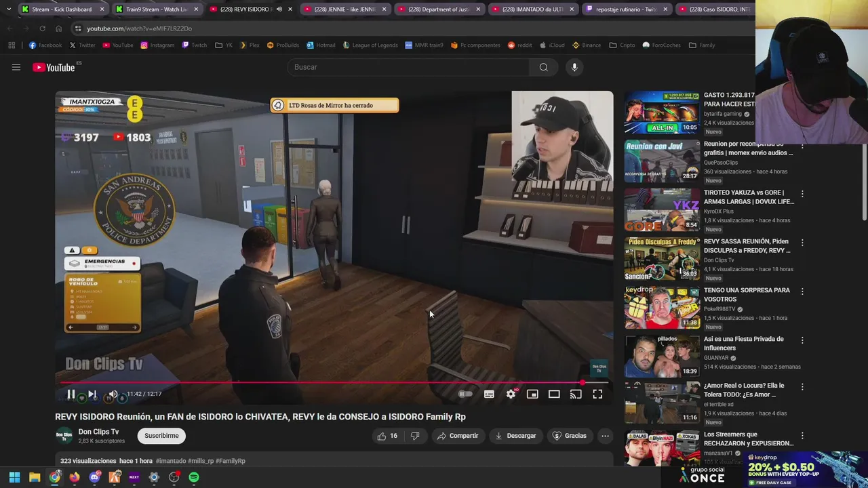This screenshot has width=868, height=488.
Task: Start voice search with the microphone icon
Action: pos(574,67)
